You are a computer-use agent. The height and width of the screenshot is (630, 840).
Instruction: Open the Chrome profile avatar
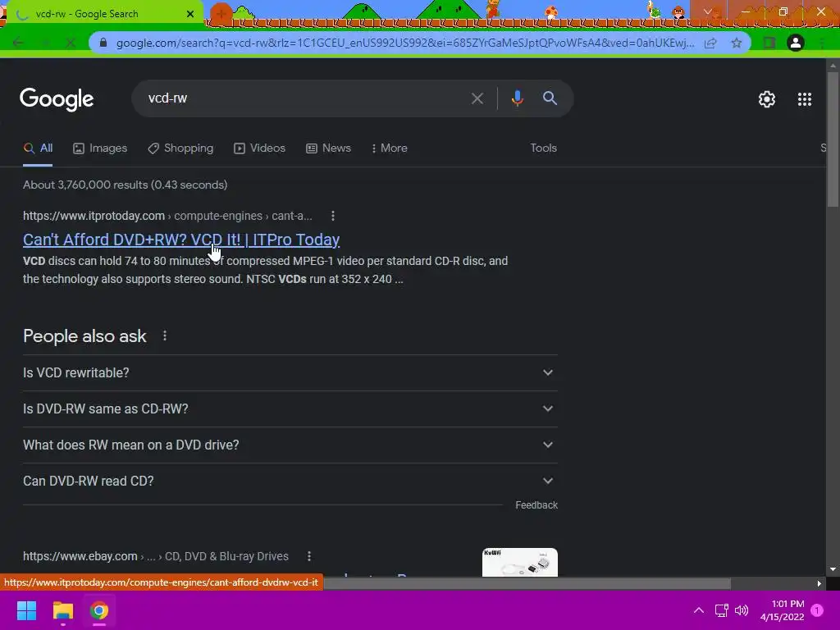click(x=795, y=43)
